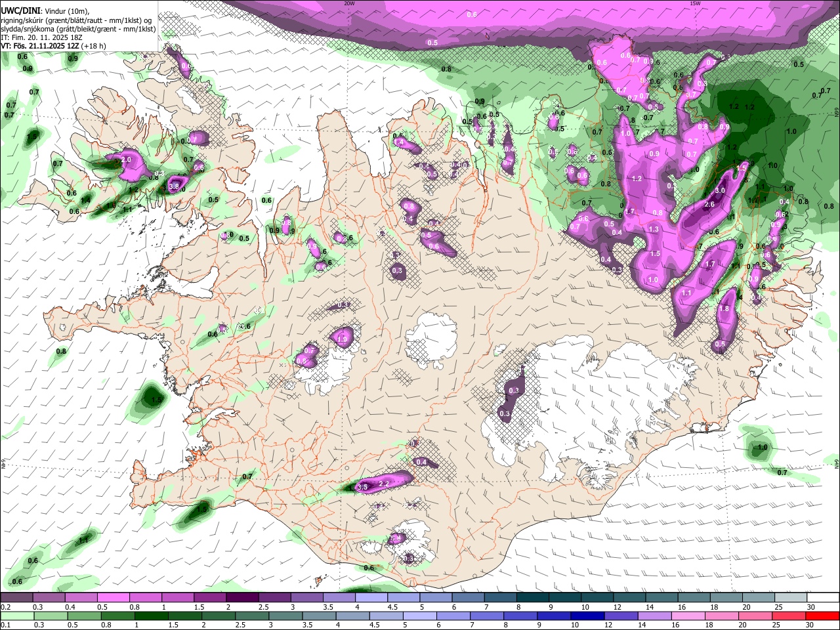The height and width of the screenshot is (630, 840).
Task: Click the 'VT: Fös. 21.11.2025 12Z' valid-time line
Action: click(40, 46)
